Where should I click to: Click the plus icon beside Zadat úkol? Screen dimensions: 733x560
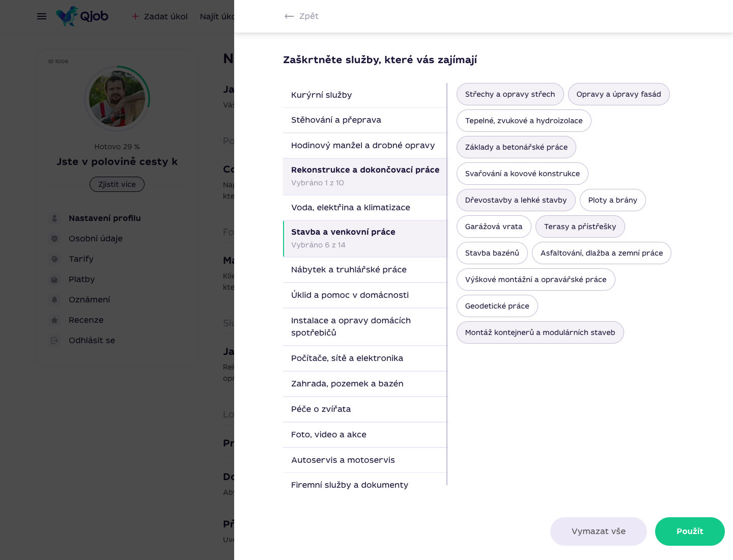coord(135,16)
